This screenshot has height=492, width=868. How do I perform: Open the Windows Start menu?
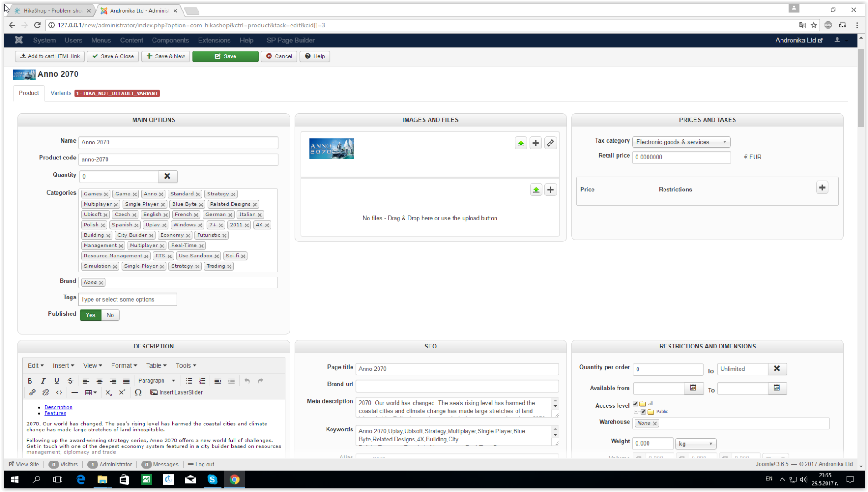coord(15,480)
